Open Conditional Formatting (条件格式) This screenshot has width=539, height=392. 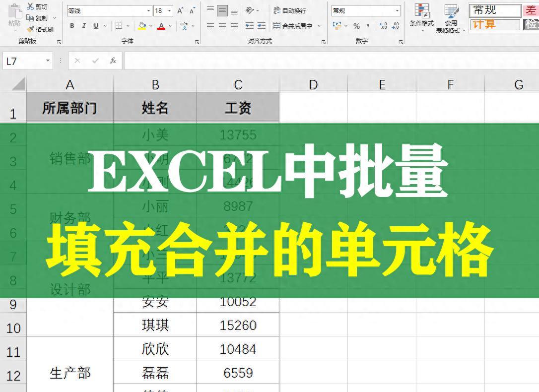pyautogui.click(x=422, y=18)
